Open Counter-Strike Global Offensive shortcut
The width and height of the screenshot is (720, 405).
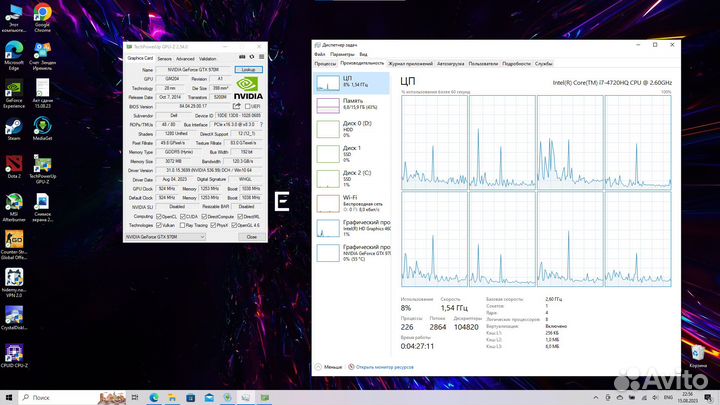(14, 245)
